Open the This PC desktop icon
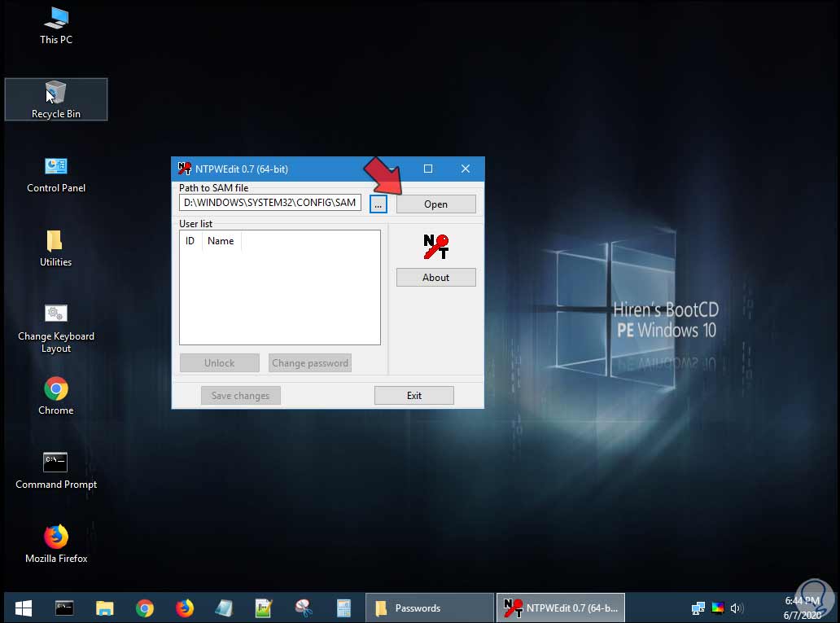This screenshot has height=623, width=840. coord(55,25)
